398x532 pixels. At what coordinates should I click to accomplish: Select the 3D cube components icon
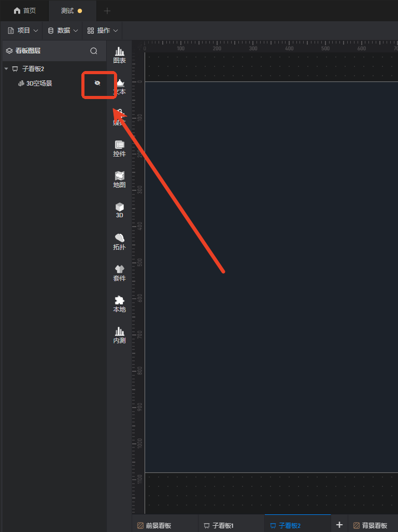pos(119,211)
